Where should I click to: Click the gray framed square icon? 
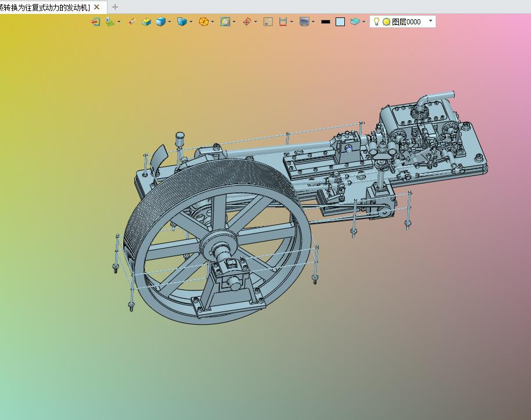(268, 22)
